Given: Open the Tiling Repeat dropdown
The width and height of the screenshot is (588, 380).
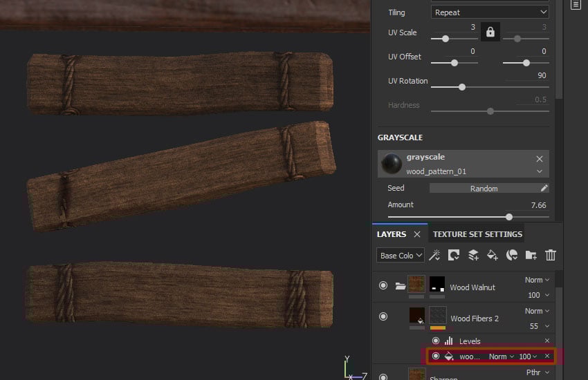Looking at the screenshot, I should (490, 12).
